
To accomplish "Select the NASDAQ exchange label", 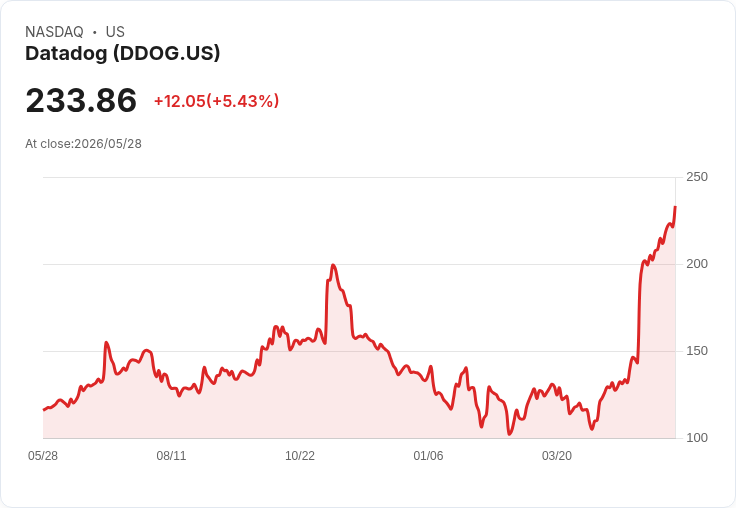I will point(54,31).
